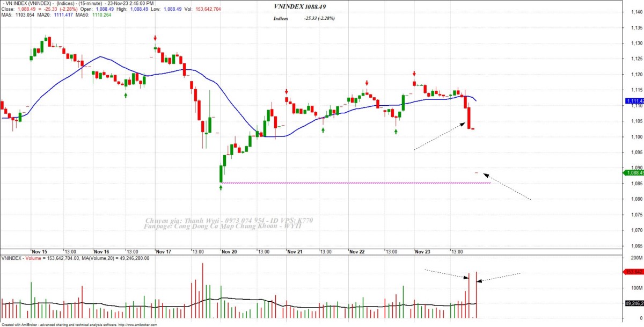
Task: Click the red 153,642 volume tag
Action: tap(634, 272)
